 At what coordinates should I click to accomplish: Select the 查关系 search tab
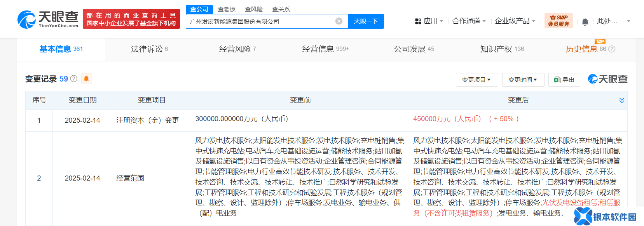click(x=281, y=9)
